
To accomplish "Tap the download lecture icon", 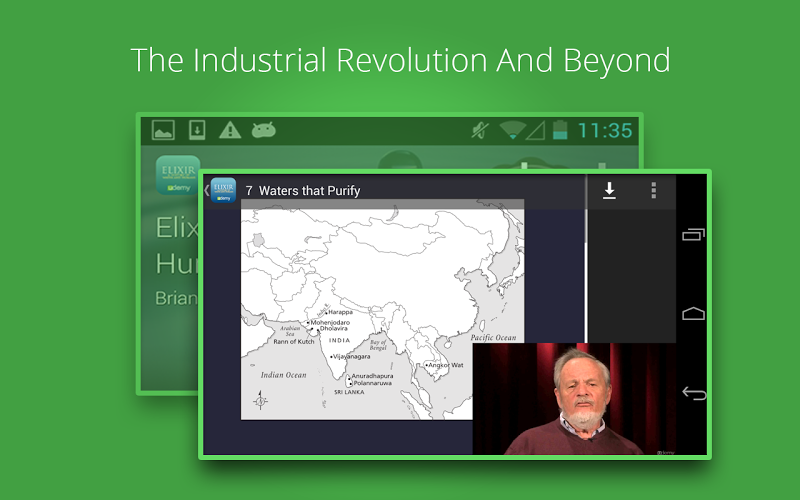I will pos(609,190).
